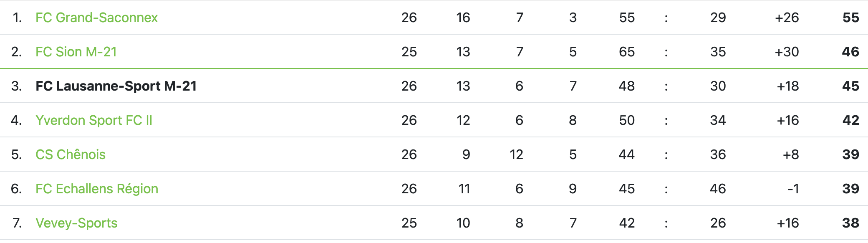Click Lausanne-Sport M-21's 45 points
Viewport: 868px width, 243px height.
[x=850, y=86]
